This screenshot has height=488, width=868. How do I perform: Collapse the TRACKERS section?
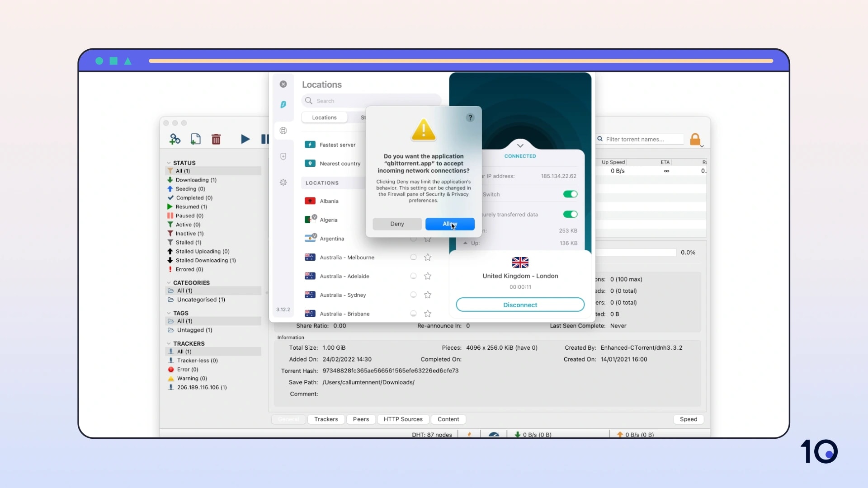169,344
